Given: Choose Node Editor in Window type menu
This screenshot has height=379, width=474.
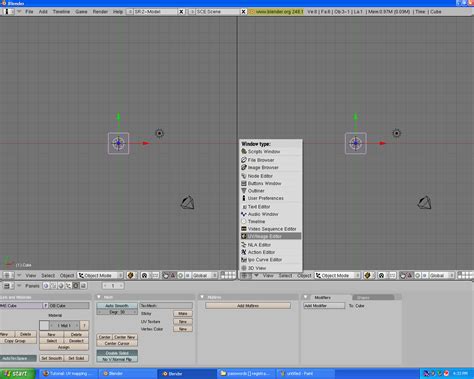Looking at the screenshot, I should click(x=271, y=176).
